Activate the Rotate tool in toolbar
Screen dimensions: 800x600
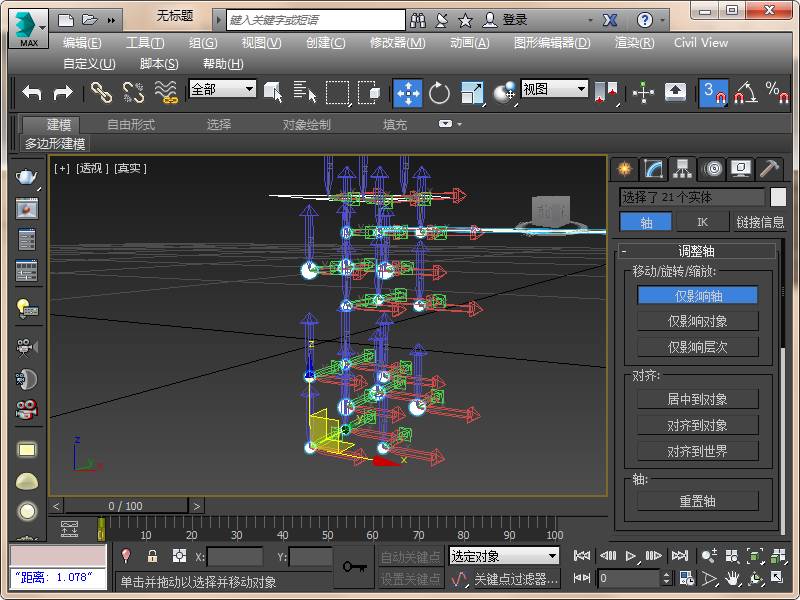point(439,92)
